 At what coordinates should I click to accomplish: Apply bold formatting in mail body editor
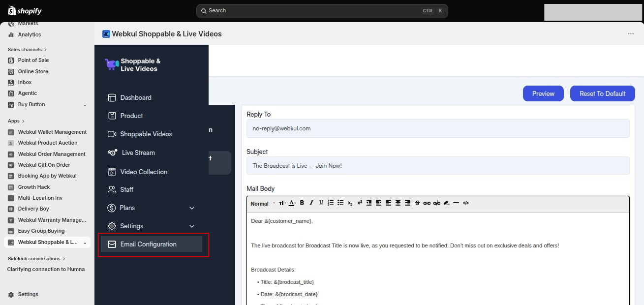point(302,203)
